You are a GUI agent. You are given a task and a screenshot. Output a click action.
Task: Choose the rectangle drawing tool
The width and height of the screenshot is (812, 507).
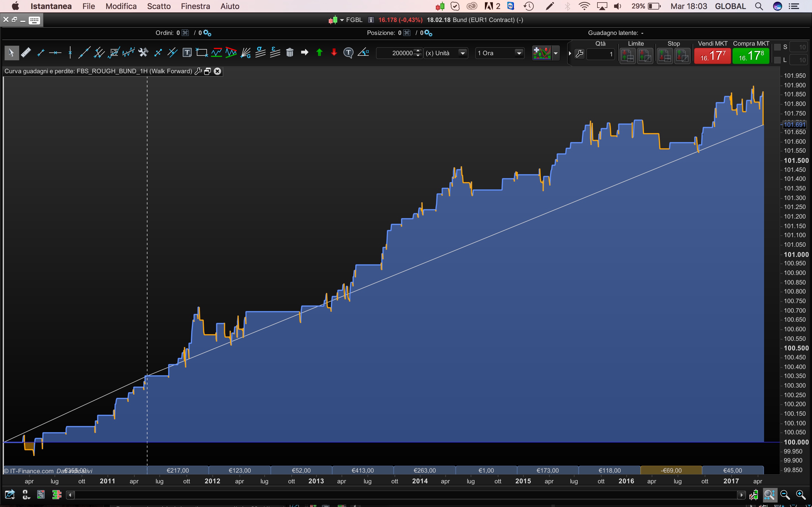[x=202, y=53]
